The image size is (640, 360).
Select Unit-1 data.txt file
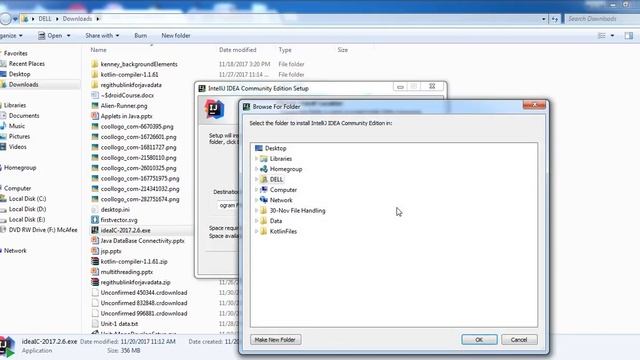coord(119,324)
